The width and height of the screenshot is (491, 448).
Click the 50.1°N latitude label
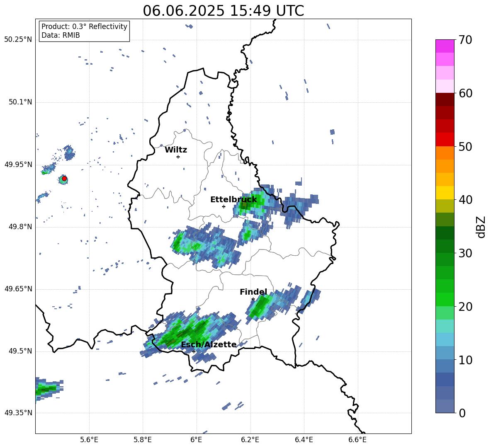pos(20,102)
